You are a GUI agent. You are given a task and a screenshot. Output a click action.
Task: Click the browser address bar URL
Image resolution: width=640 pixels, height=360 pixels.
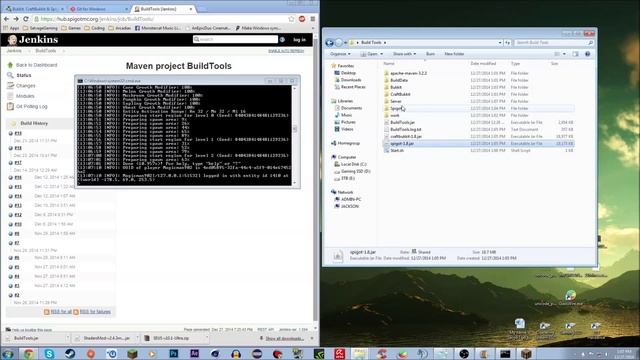(97, 19)
